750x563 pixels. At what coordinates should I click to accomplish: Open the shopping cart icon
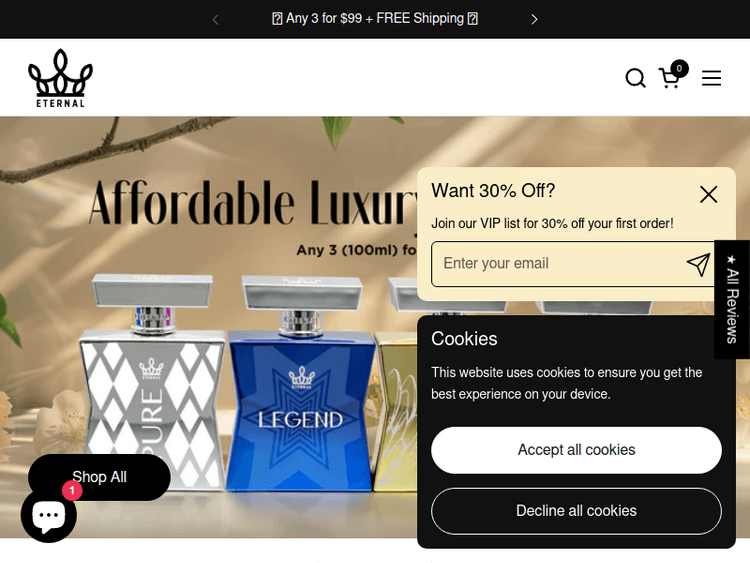669,78
